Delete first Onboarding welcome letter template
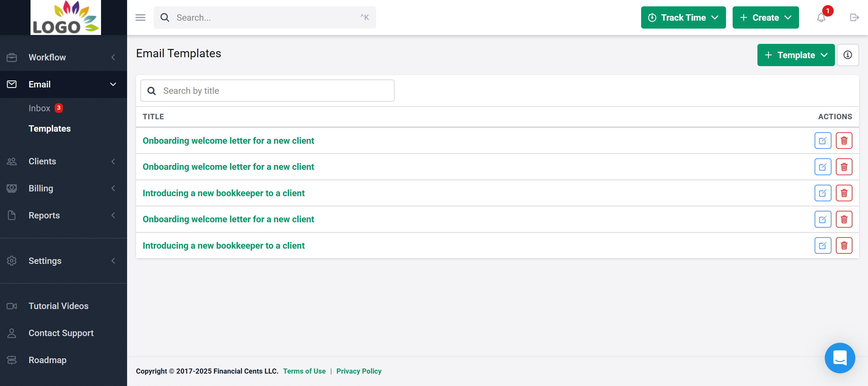This screenshot has height=386, width=868. pyautogui.click(x=844, y=141)
